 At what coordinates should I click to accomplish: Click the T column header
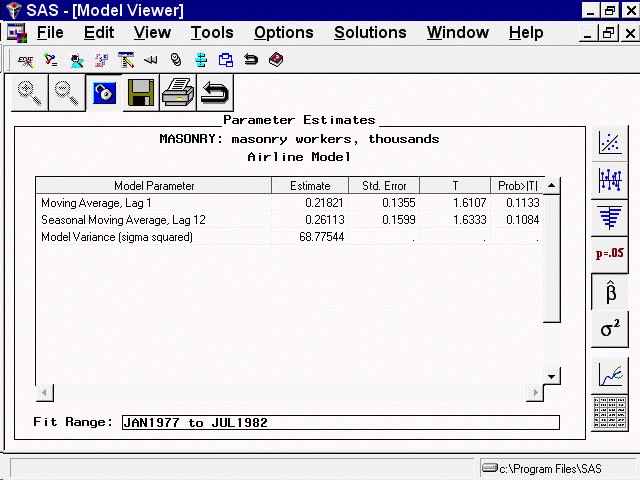455,186
